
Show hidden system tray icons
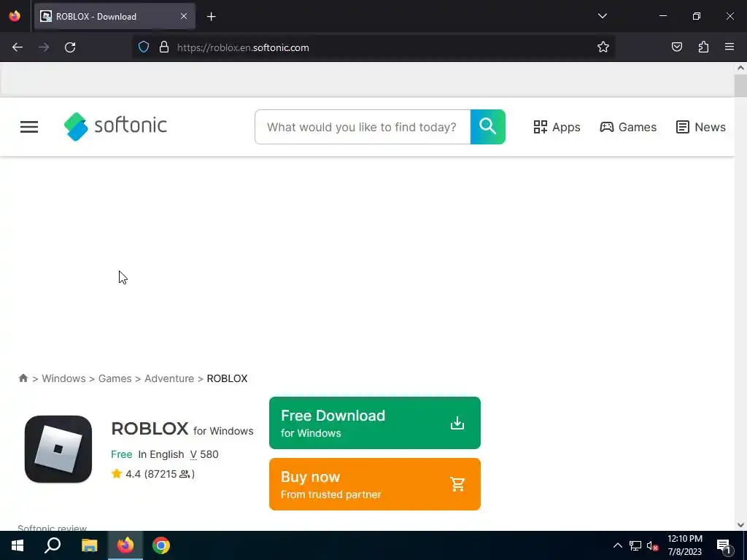click(x=617, y=545)
